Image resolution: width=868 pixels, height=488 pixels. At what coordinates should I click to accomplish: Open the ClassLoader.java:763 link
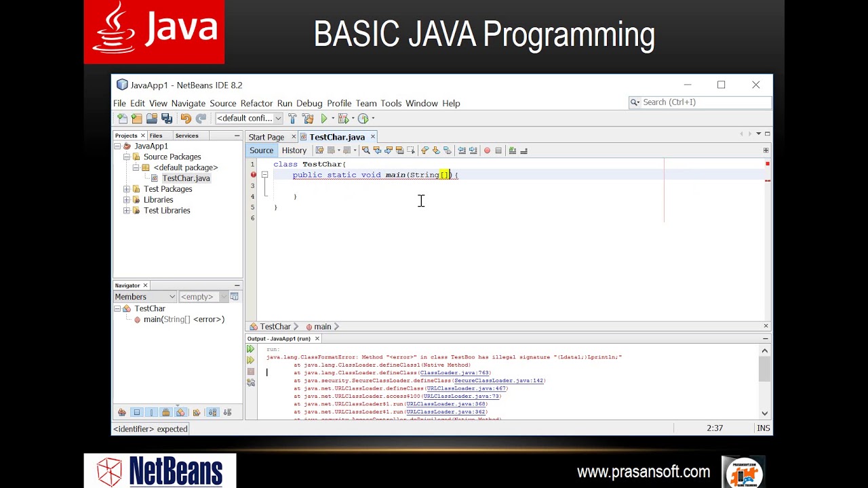coord(454,373)
